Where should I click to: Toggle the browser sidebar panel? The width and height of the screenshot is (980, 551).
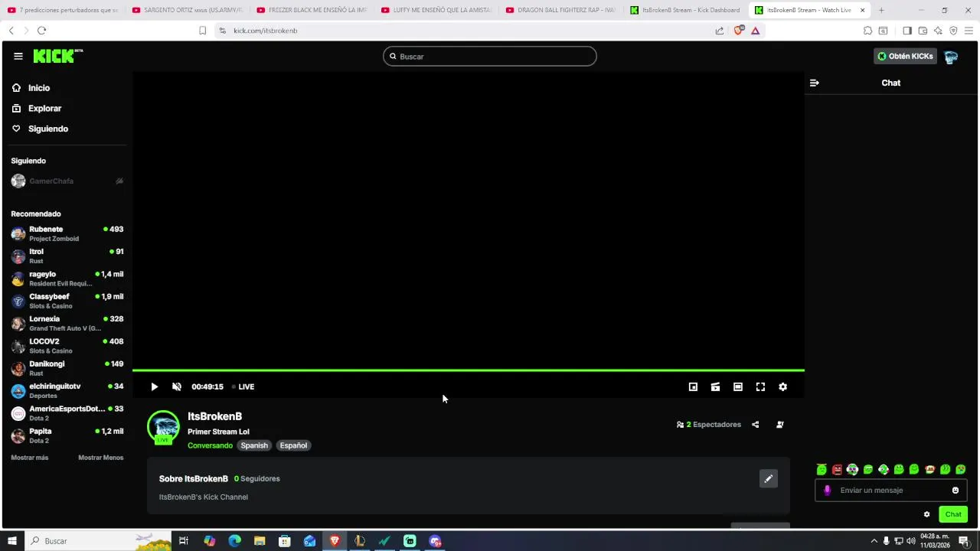coord(907,31)
